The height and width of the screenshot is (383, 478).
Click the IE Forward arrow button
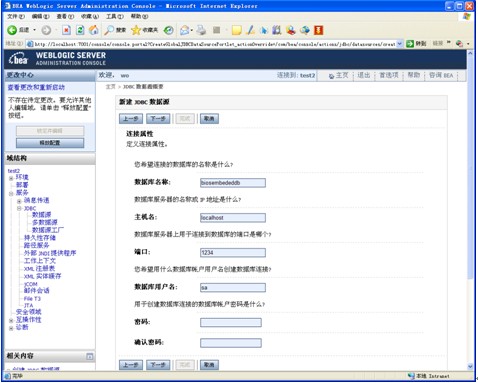pyautogui.click(x=46, y=30)
